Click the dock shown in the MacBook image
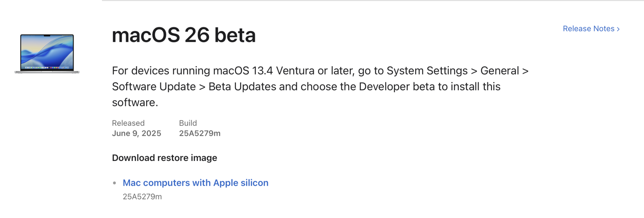The height and width of the screenshot is (218, 644). (47, 68)
